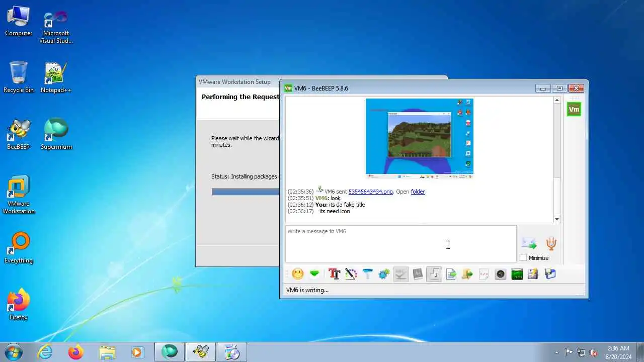Click the 'VM6: look' chat message

point(328,198)
